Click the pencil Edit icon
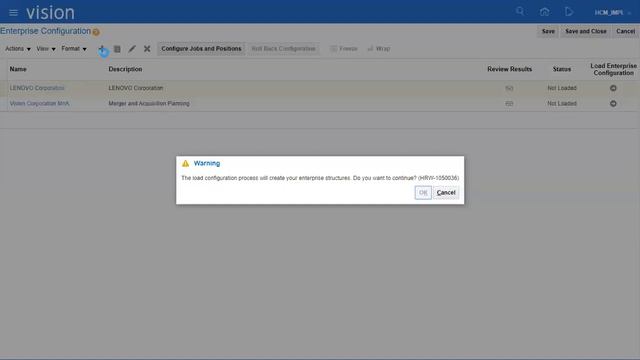This screenshot has height=360, width=640. [x=132, y=49]
